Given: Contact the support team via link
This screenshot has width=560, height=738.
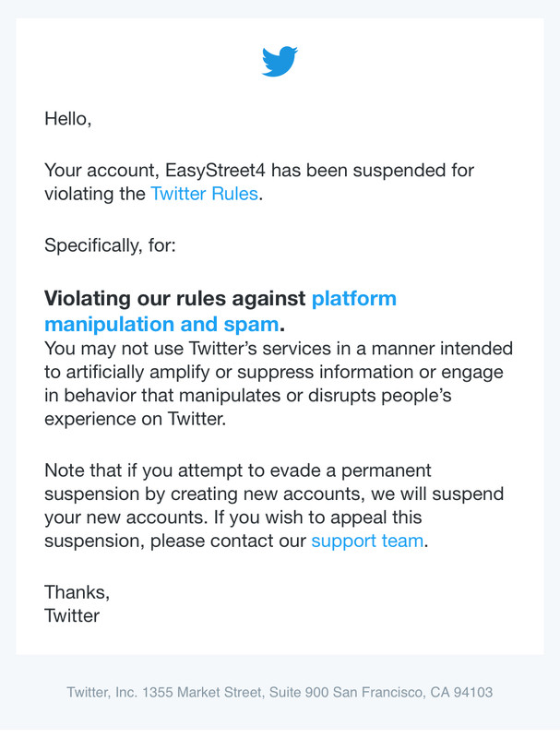Looking at the screenshot, I should click(x=367, y=541).
